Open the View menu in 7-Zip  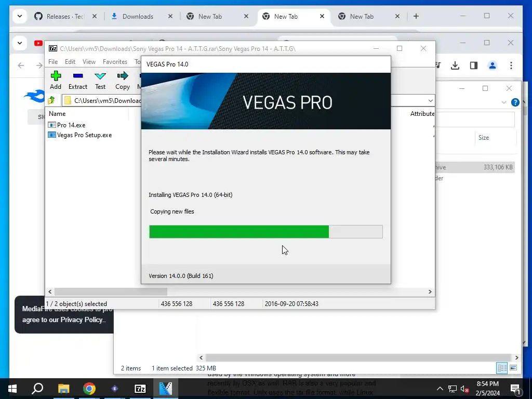89,62
